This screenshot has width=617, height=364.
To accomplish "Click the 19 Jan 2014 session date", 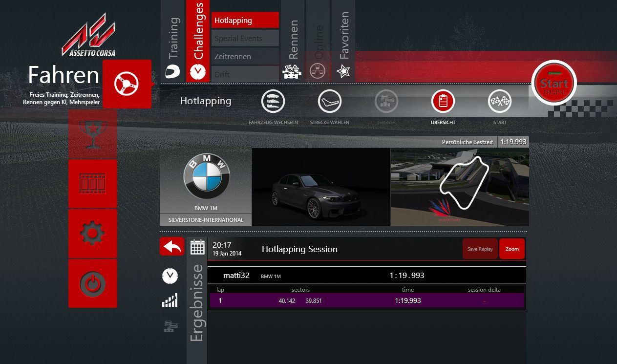I will pos(227,254).
